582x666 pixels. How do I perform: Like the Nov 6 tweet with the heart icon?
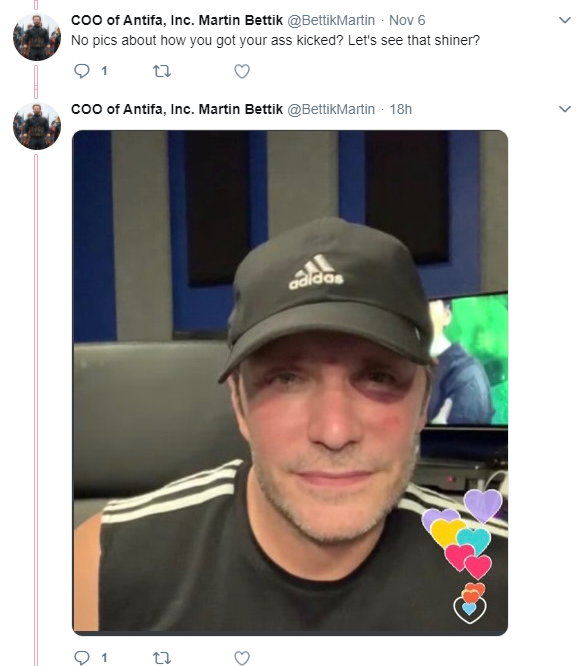242,71
